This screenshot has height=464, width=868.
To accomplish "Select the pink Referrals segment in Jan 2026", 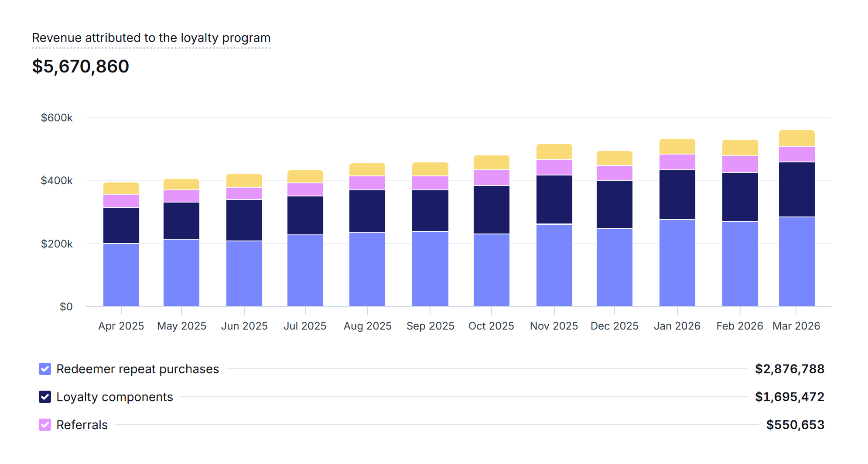I will click(677, 162).
